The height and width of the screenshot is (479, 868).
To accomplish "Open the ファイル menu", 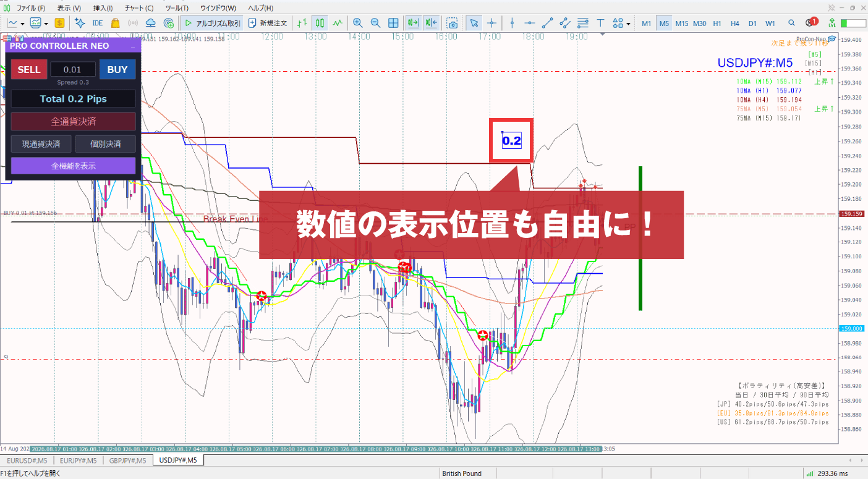I will (x=30, y=8).
